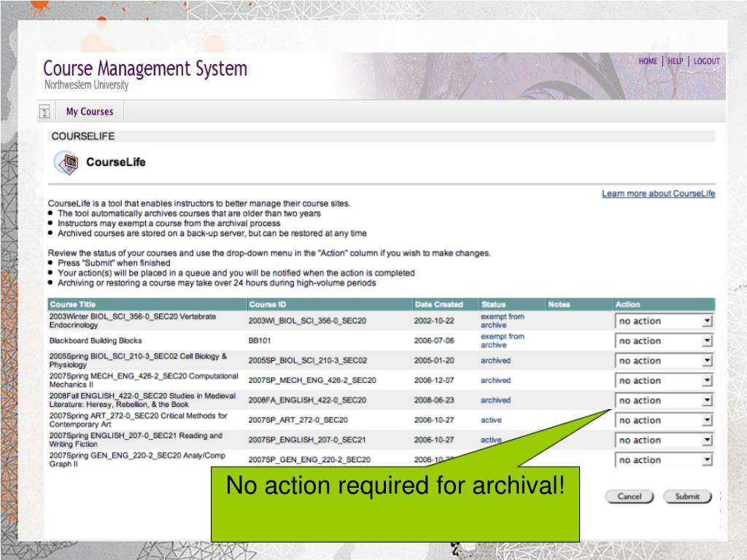Click the Notes column header
This screenshot has height=560, width=747.
coord(560,304)
